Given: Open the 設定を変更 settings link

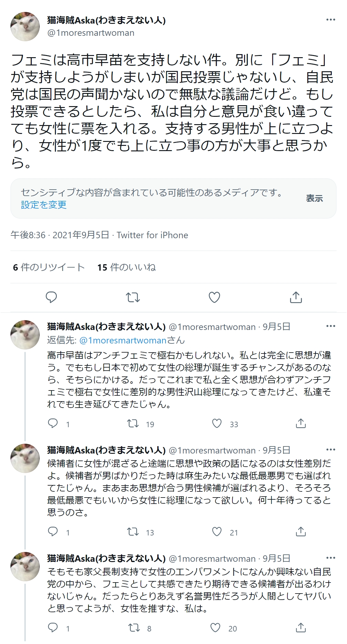Looking at the screenshot, I should pos(44,205).
